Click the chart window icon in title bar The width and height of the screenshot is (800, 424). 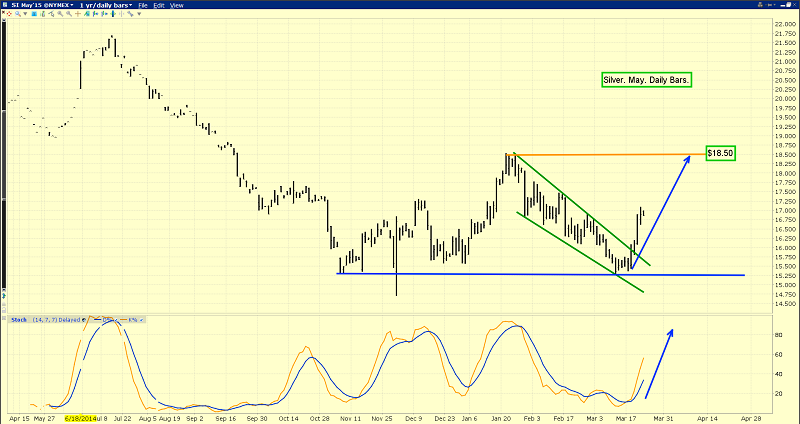tap(5, 5)
